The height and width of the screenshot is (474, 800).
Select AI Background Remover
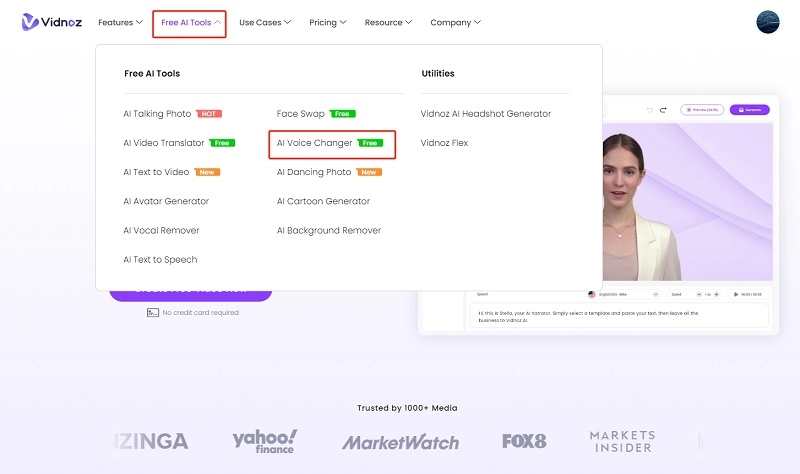(329, 230)
